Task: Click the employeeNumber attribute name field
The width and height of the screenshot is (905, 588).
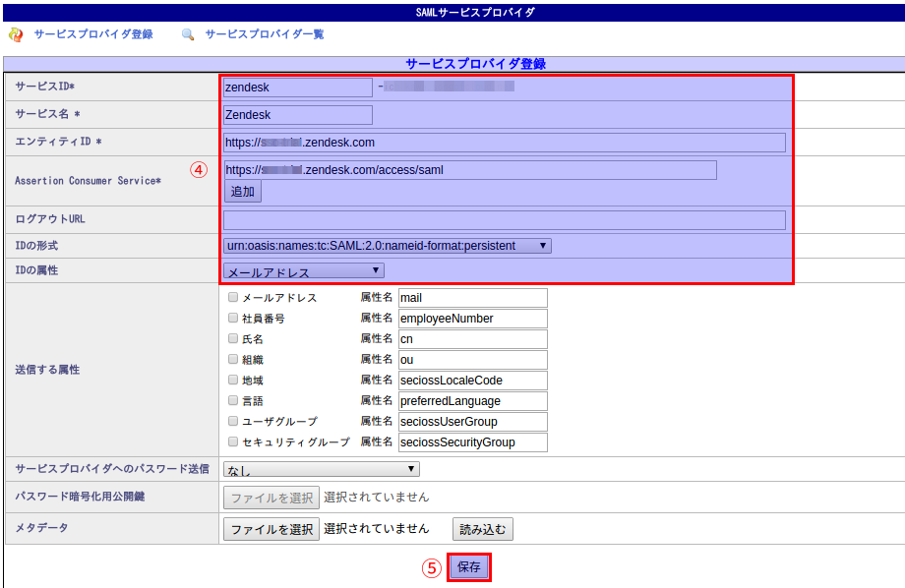Action: [473, 319]
